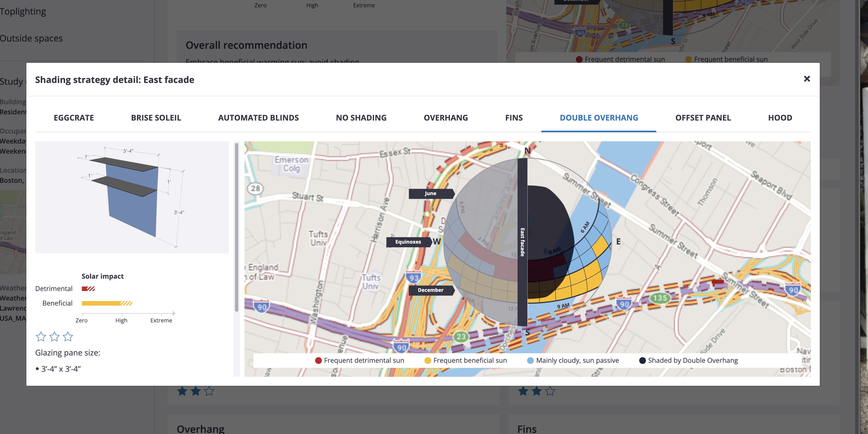
Task: Switch to the Overhang tab
Action: 446,117
